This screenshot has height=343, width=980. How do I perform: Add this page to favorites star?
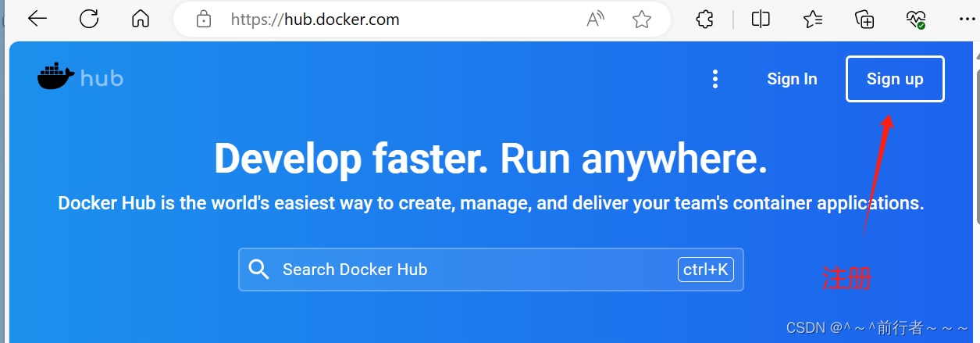(x=642, y=20)
